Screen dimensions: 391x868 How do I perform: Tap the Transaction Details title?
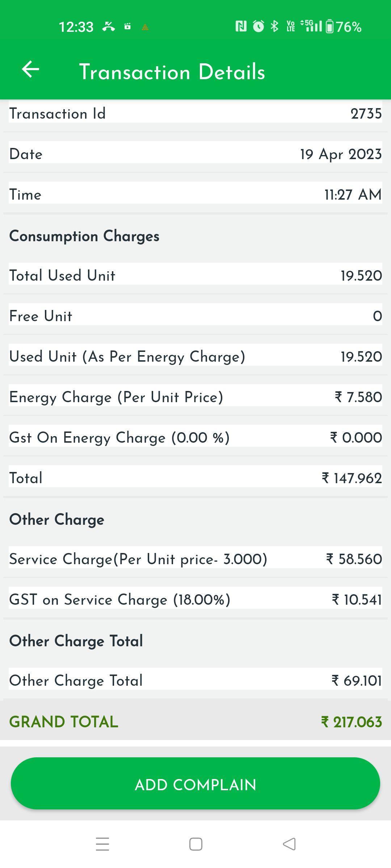[172, 72]
